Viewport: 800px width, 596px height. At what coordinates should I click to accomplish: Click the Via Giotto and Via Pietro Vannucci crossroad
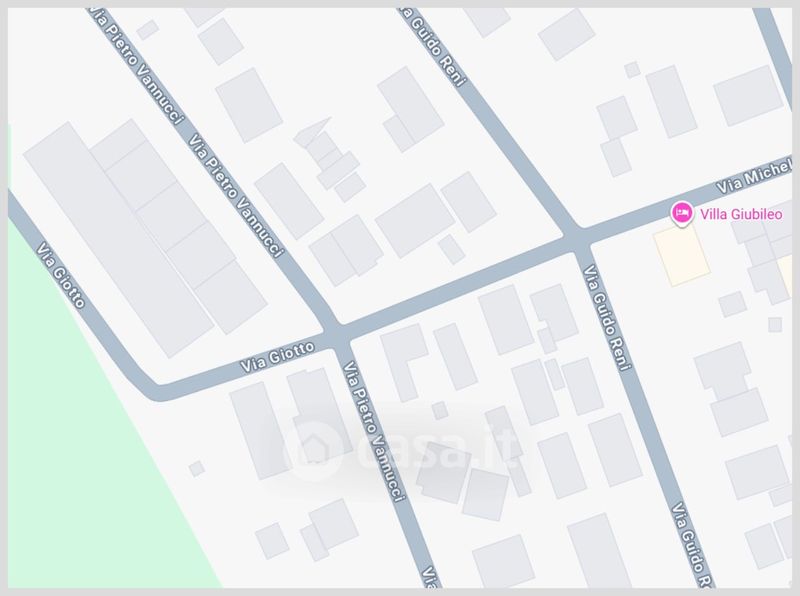coord(337,334)
